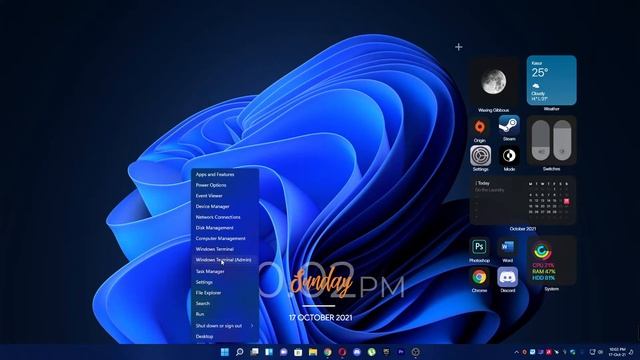The height and width of the screenshot is (360, 640).
Task: Expand the Shut down or sign out submenu
Action: pyautogui.click(x=225, y=326)
